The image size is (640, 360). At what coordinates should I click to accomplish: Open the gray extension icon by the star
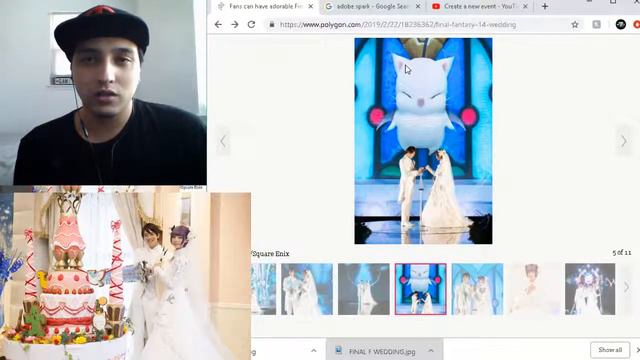(x=597, y=24)
